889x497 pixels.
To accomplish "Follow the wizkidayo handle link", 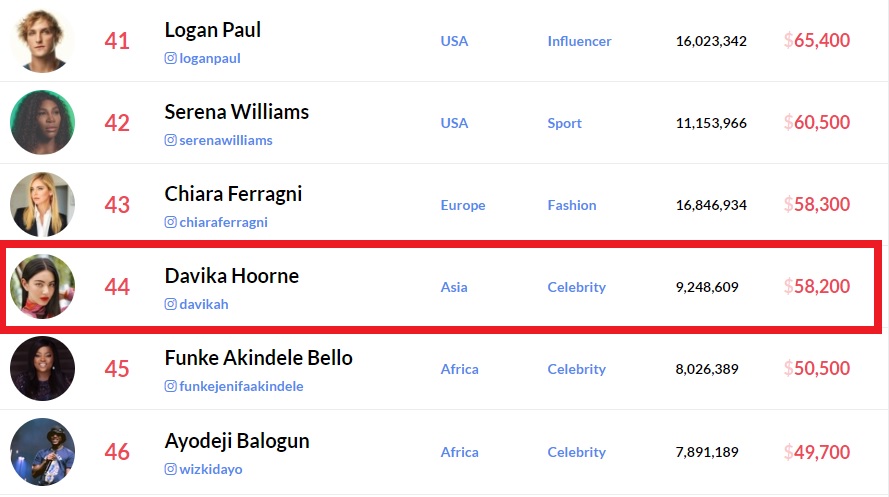I will pyautogui.click(x=211, y=469).
